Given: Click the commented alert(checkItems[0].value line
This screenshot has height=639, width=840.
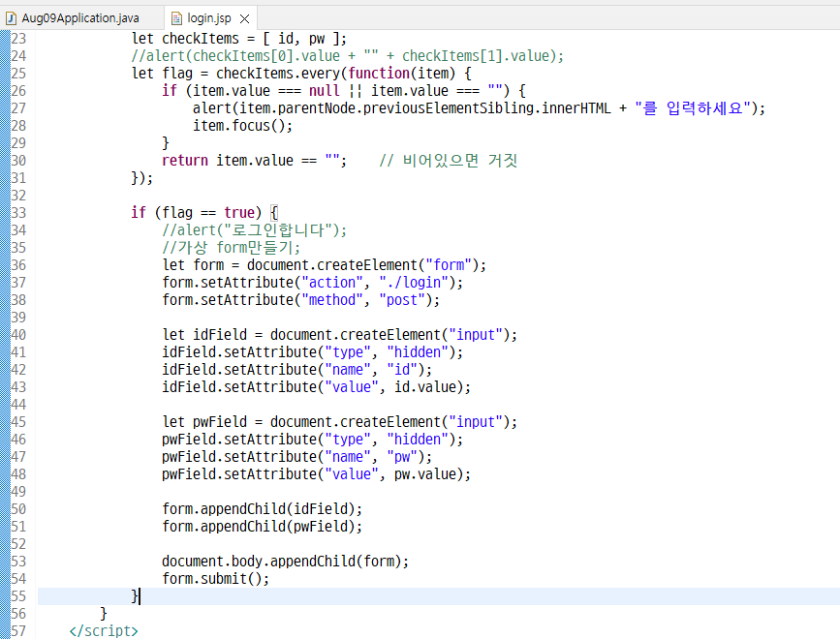Looking at the screenshot, I should 348,56.
